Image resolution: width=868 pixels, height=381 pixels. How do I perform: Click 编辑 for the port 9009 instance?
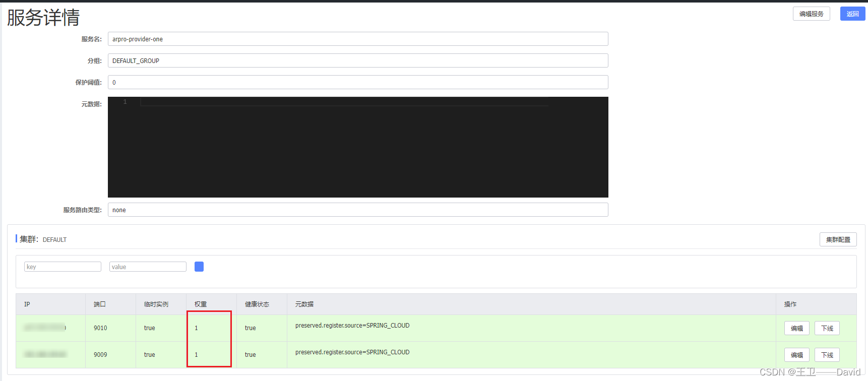point(796,355)
